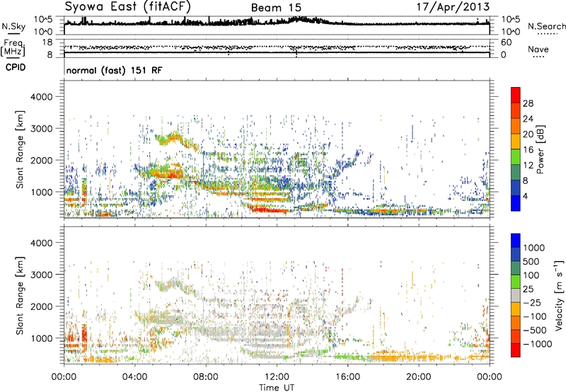This screenshot has height=392, width=566.
Task: Click the '4' label on the Power scale
Action: pos(526,196)
